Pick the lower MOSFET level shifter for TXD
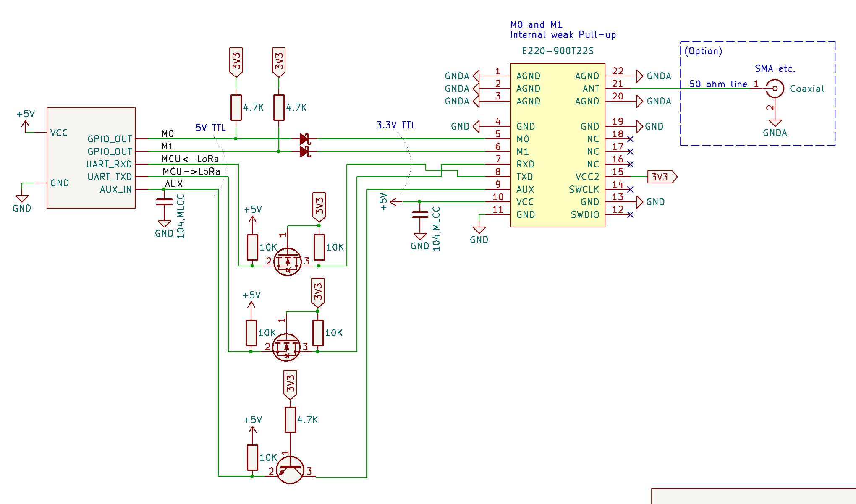Image resolution: width=856 pixels, height=504 pixels. pyautogui.click(x=286, y=347)
